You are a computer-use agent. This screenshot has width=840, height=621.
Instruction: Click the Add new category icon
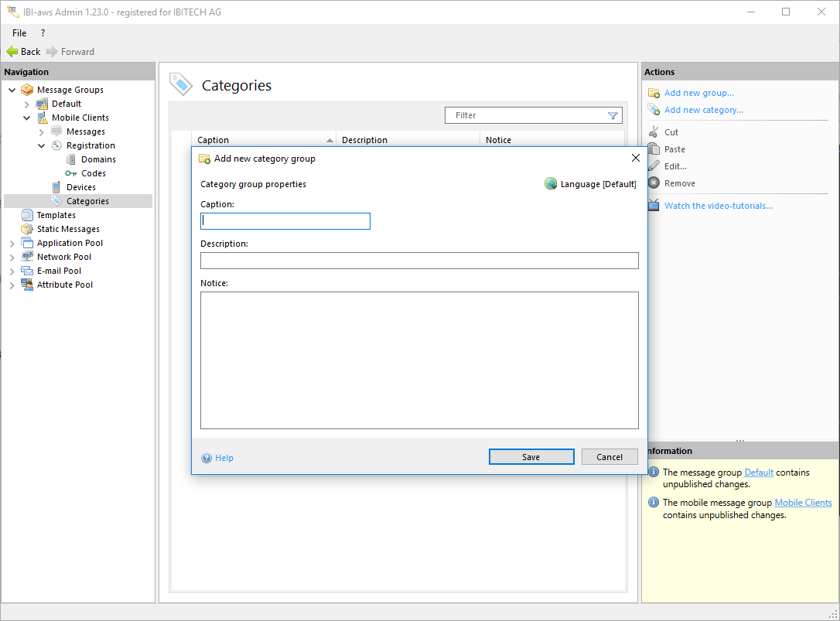(x=654, y=111)
